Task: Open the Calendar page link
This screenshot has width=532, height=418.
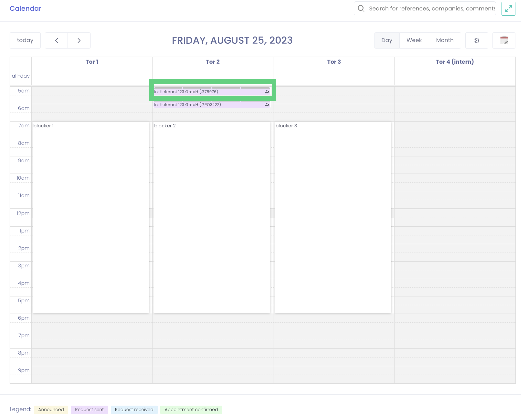Action: tap(26, 9)
